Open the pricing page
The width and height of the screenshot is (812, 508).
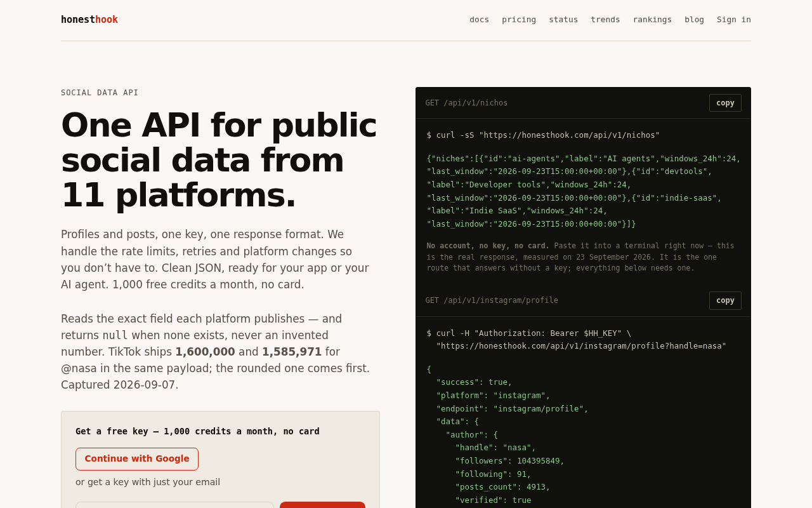[x=519, y=20]
